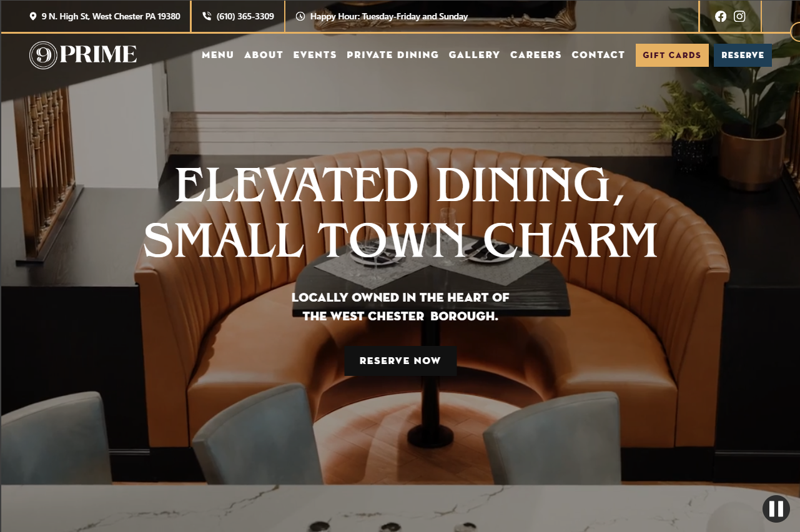View the Gallery page
The height and width of the screenshot is (532, 800).
(x=475, y=55)
